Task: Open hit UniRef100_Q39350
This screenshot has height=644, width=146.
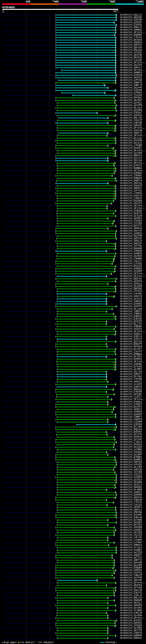Action: tap(131, 22)
